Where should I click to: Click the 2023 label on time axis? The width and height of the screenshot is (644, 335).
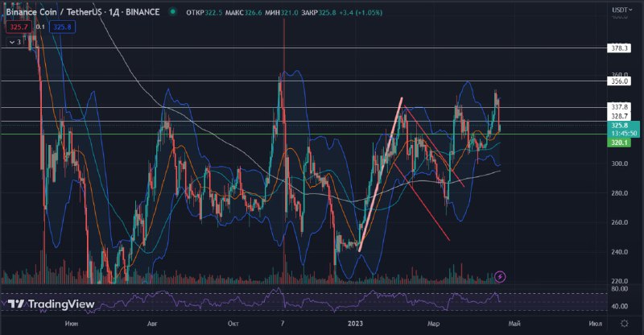point(355,324)
